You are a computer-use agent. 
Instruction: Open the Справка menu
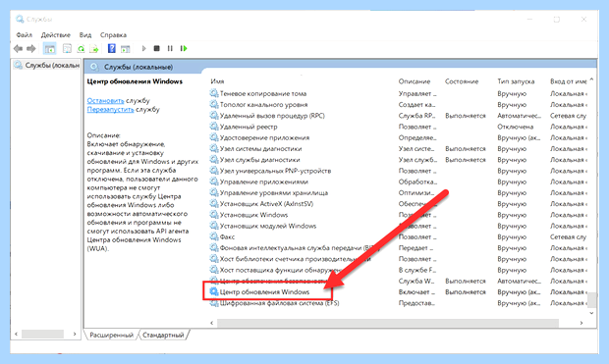(113, 35)
